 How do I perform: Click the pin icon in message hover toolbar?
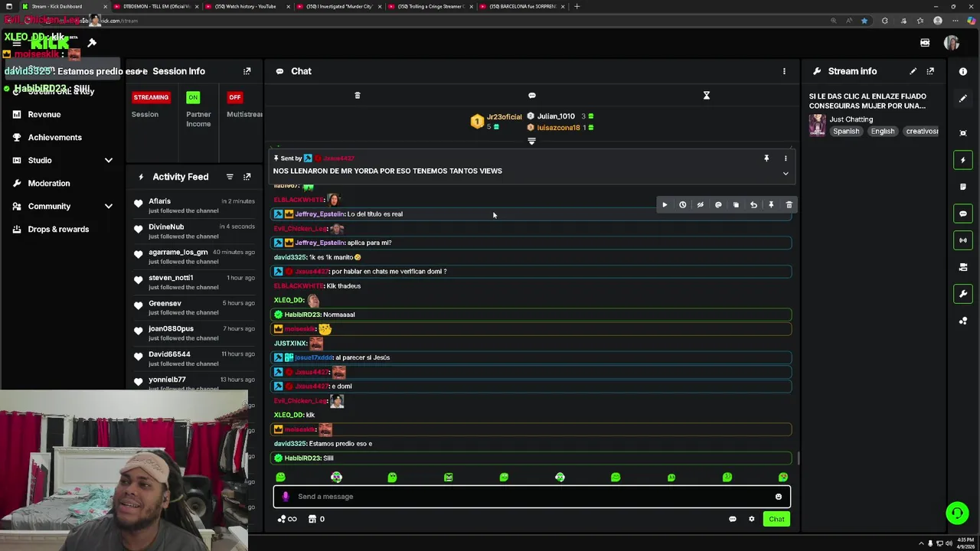coord(771,205)
